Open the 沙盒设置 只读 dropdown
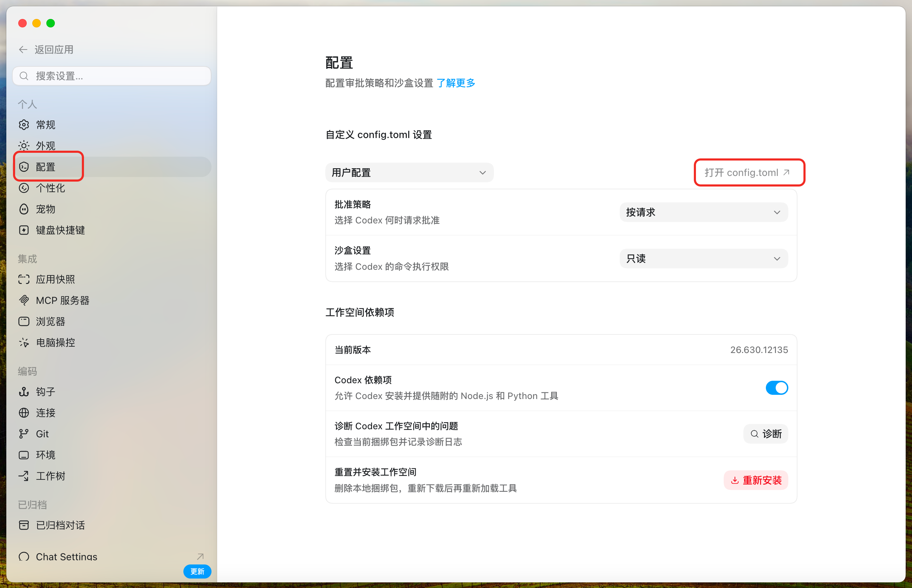This screenshot has width=912, height=588. [x=704, y=259]
